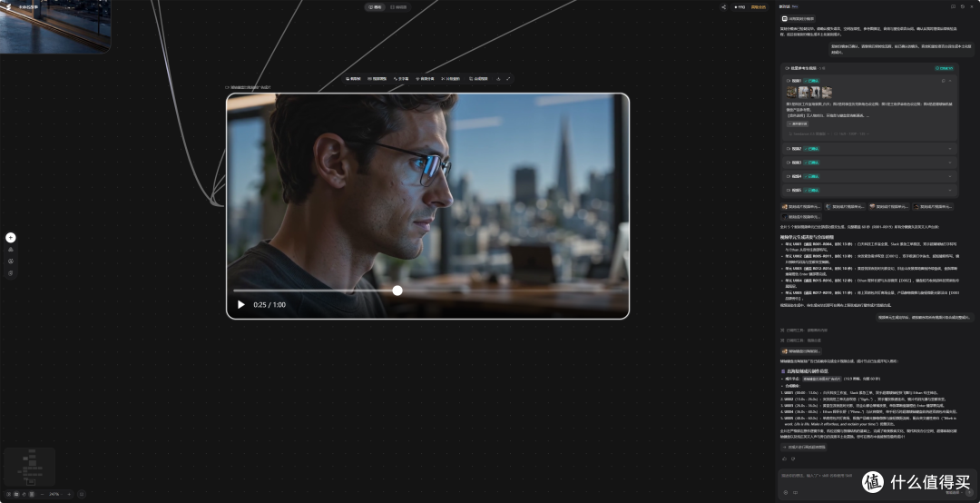The height and width of the screenshot is (503, 980).
Task: Expand the Video 4 section
Action: coord(950,176)
